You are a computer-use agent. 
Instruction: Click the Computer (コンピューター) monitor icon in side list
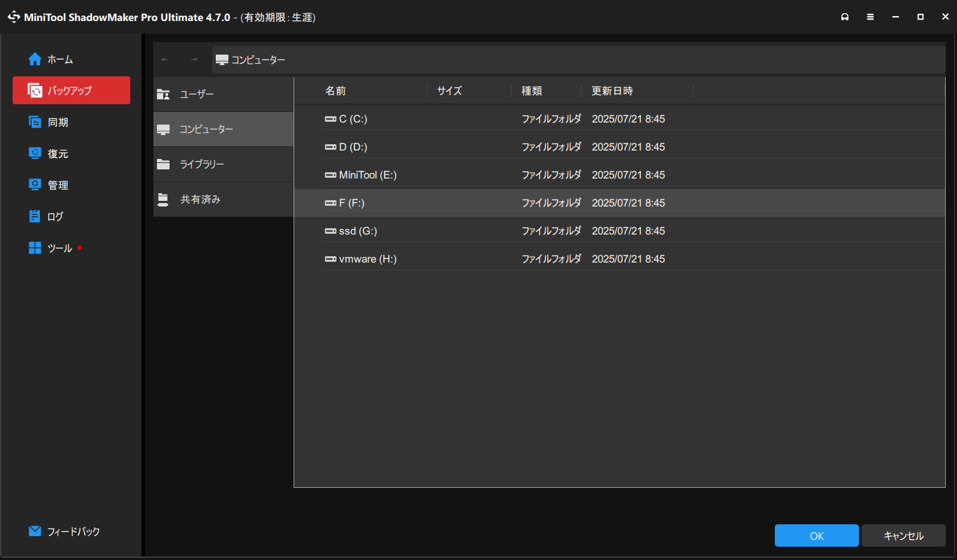pos(163,129)
